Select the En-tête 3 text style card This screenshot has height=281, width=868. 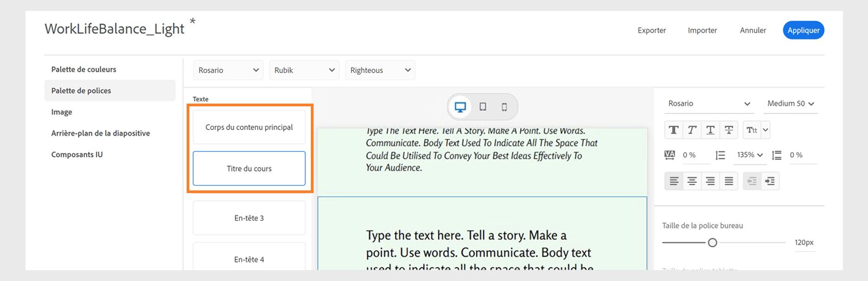tap(249, 218)
